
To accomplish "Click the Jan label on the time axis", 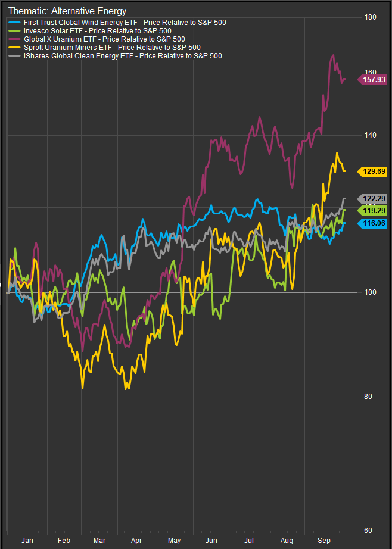I will point(27,541).
